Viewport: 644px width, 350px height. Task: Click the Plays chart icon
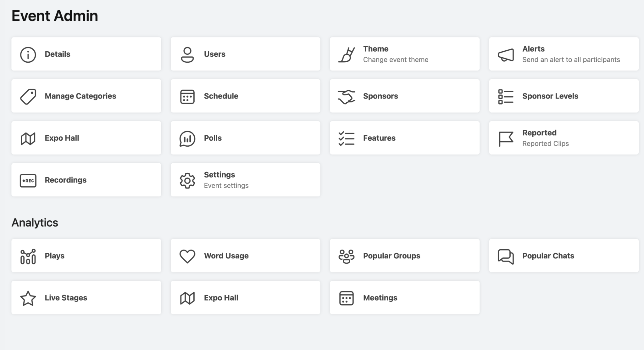pos(28,256)
